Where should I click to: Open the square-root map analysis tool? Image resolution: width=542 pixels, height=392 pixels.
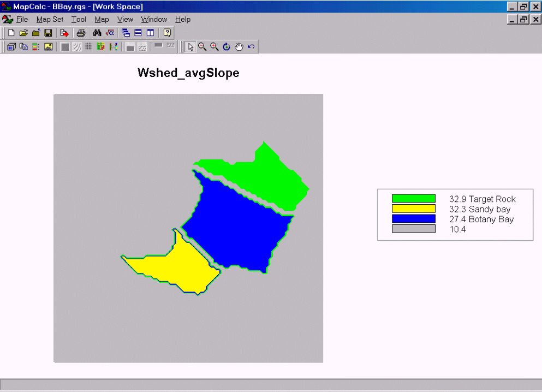point(110,33)
